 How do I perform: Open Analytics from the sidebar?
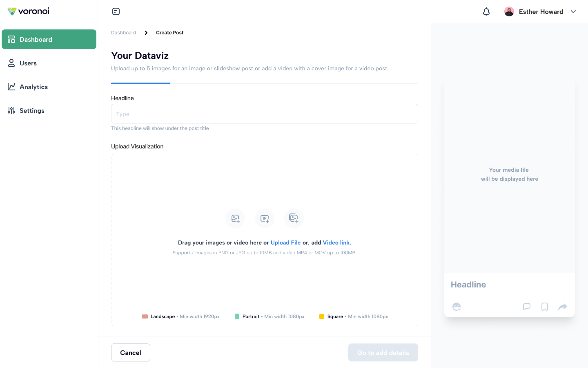click(x=33, y=87)
